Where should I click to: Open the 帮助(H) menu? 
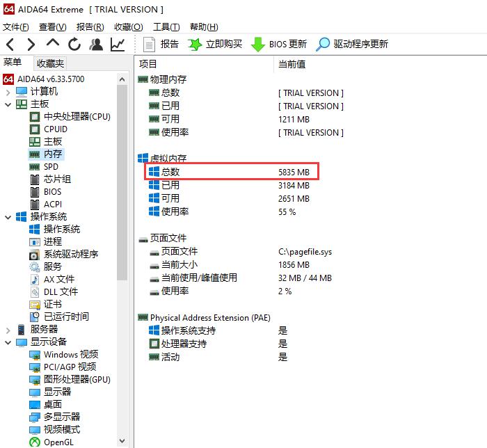204,27
